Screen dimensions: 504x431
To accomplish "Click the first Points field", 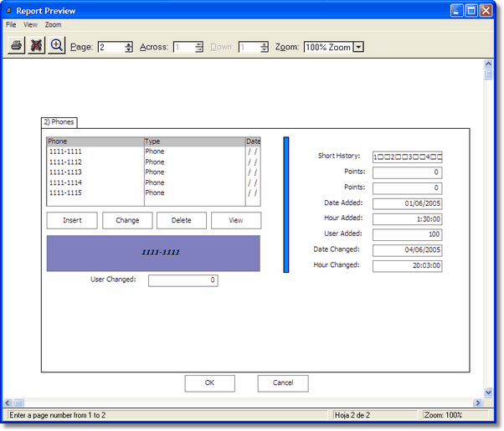I will click(x=407, y=172).
